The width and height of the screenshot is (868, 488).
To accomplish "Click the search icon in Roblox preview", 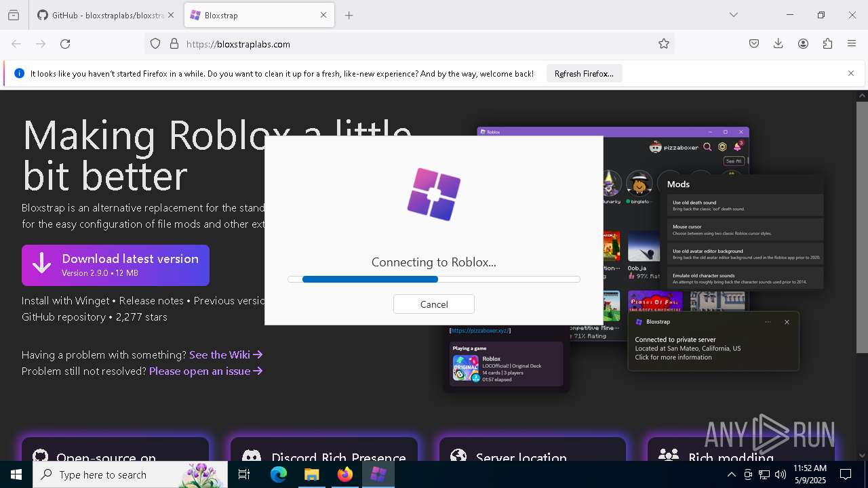I will [x=707, y=147].
